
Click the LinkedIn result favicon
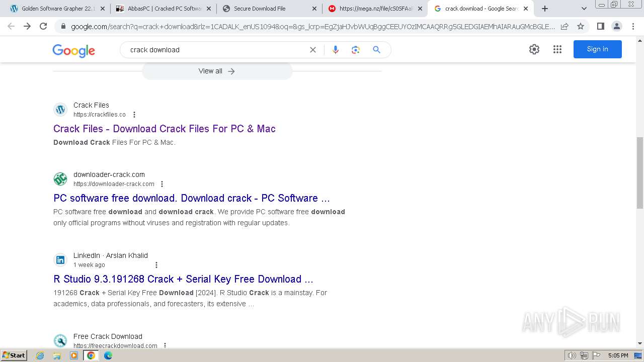coord(60,260)
